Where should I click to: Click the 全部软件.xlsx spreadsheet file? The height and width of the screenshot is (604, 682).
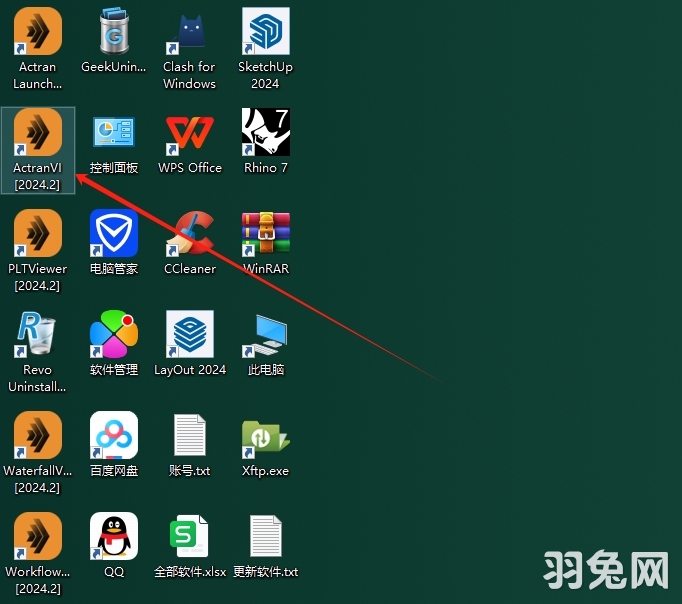(189, 537)
